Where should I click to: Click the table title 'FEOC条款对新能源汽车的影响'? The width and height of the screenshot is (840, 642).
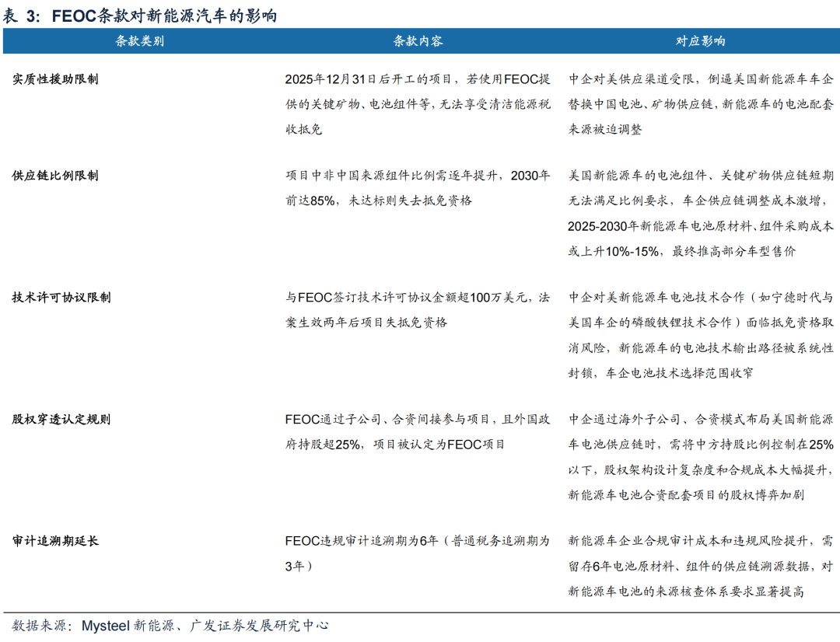[x=163, y=16]
